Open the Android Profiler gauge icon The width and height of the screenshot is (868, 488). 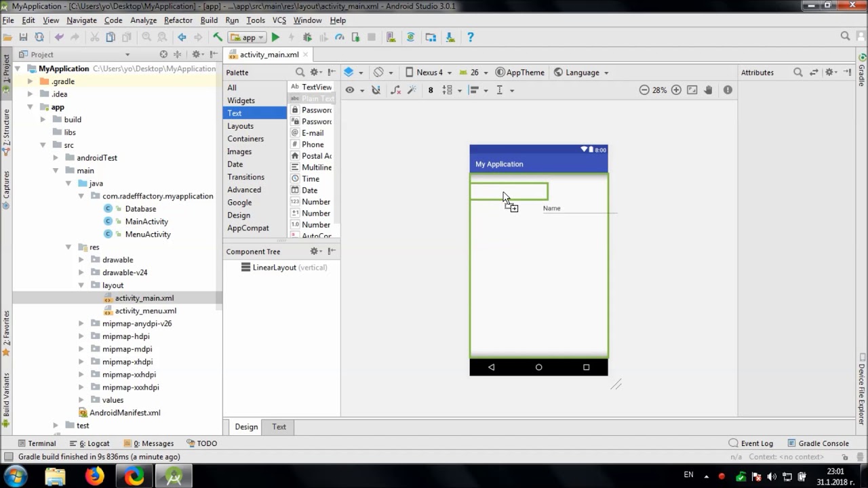[x=340, y=37]
